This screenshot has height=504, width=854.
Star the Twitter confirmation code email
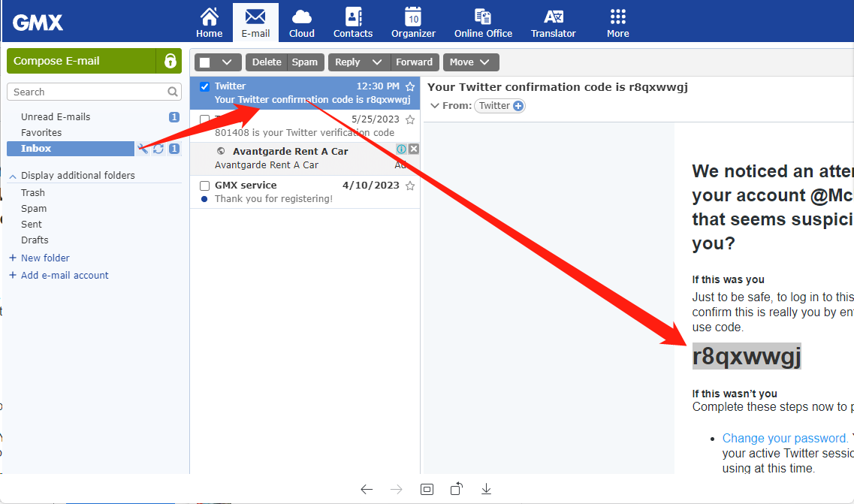click(410, 86)
